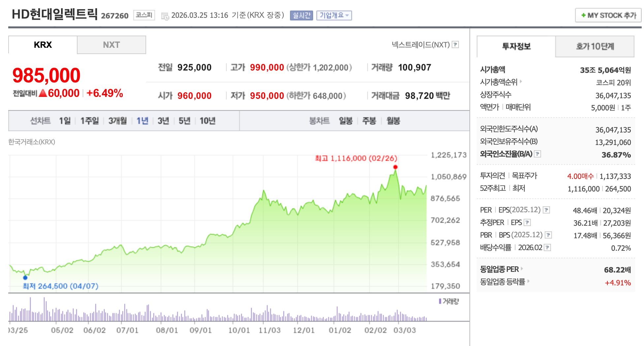This screenshot has height=346, width=644.
Task: Click the 상장주식수 value 36,047,135
Action: (x=613, y=96)
